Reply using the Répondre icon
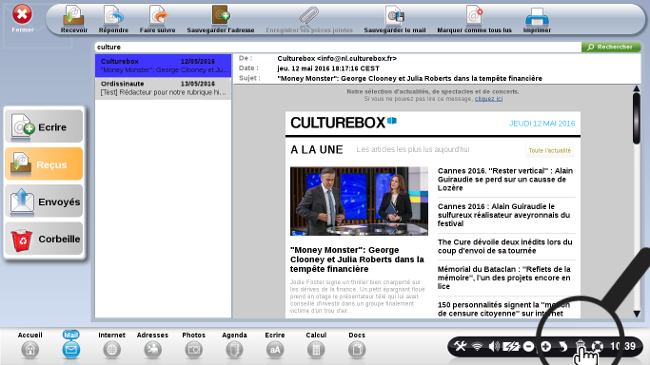The height and width of the screenshot is (365, 650). (113, 19)
